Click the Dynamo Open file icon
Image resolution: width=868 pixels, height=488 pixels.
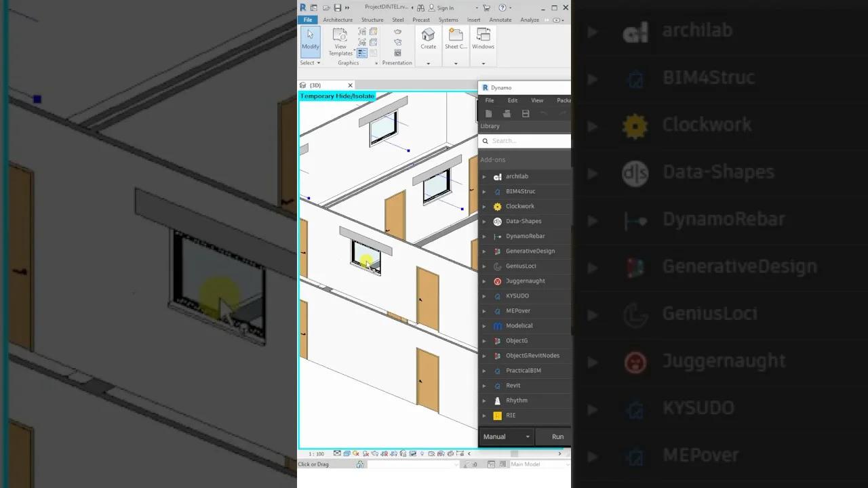tap(507, 114)
